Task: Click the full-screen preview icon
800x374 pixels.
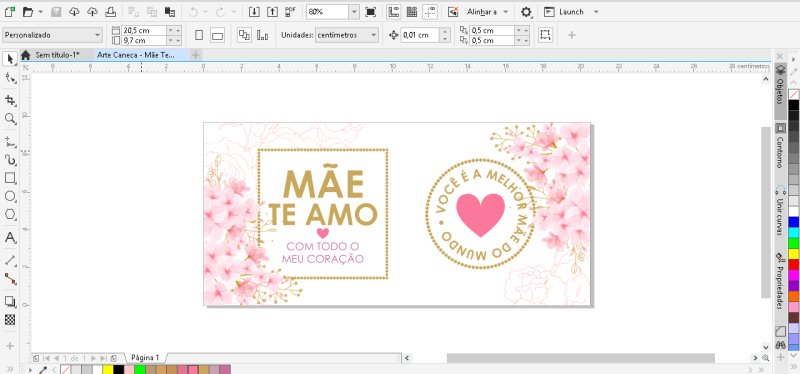Action: pyautogui.click(x=370, y=11)
